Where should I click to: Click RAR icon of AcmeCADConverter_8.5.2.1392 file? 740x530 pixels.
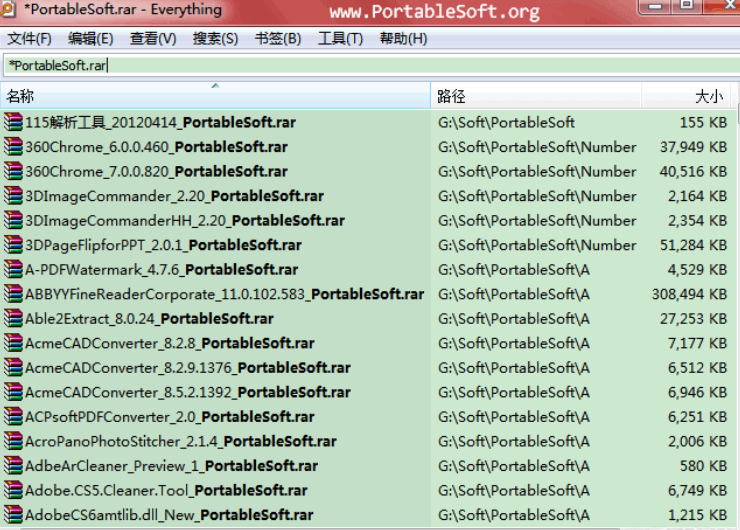[x=13, y=392]
